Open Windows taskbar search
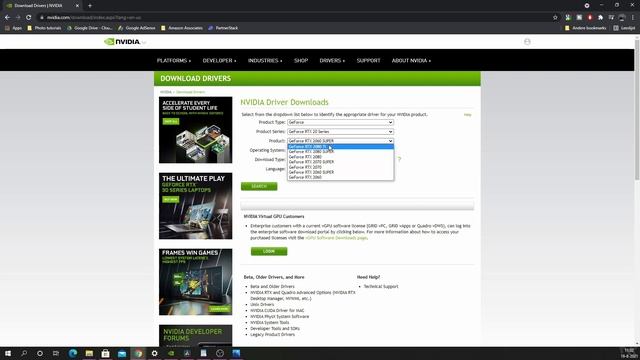Screen dimensions: 640x360 click(24, 353)
